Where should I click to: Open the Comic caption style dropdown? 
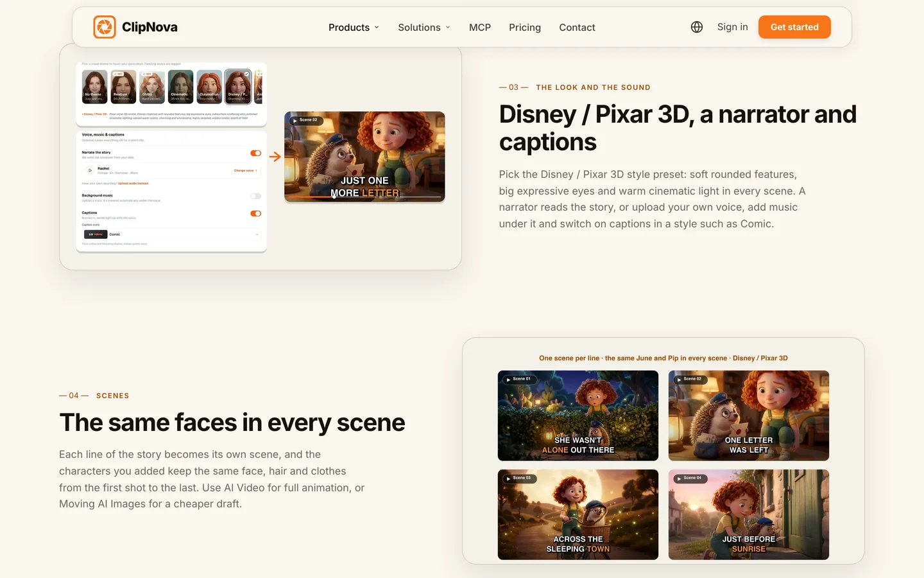click(x=171, y=234)
